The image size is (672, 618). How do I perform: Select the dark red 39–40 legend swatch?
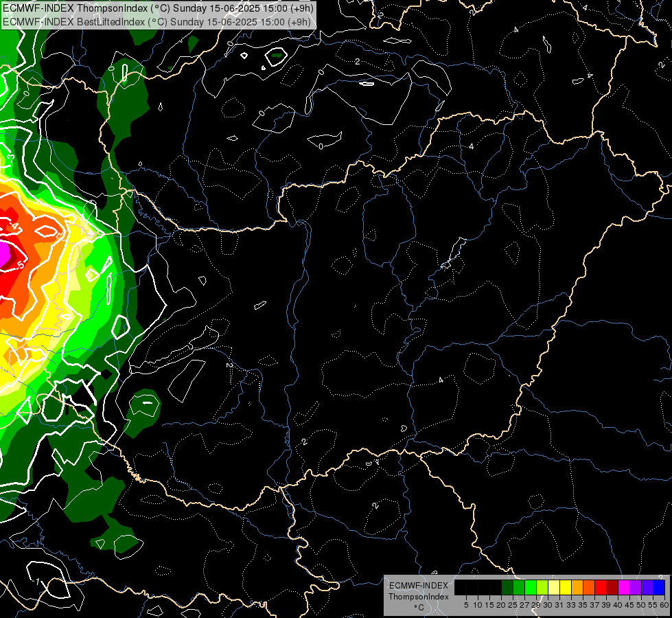coord(612,587)
